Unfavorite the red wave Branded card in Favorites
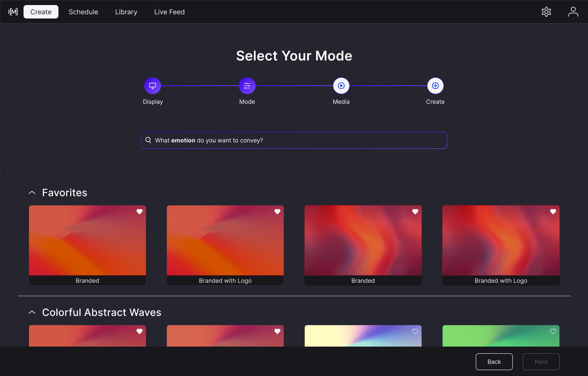 click(x=415, y=212)
